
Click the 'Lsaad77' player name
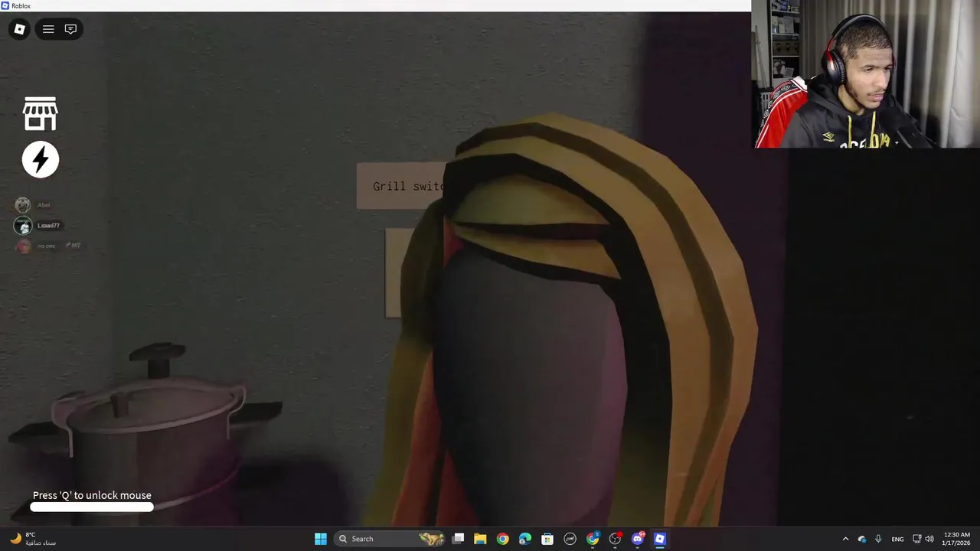pos(48,225)
